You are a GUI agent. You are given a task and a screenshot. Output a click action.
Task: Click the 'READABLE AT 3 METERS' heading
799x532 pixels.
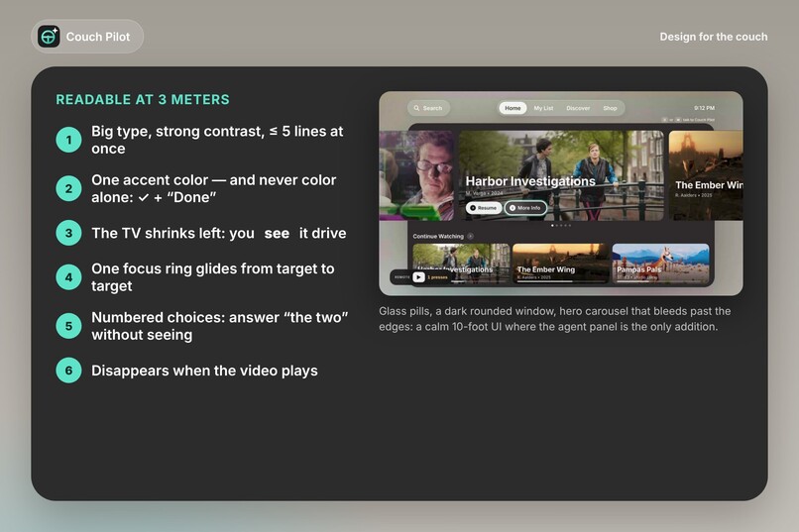click(143, 99)
